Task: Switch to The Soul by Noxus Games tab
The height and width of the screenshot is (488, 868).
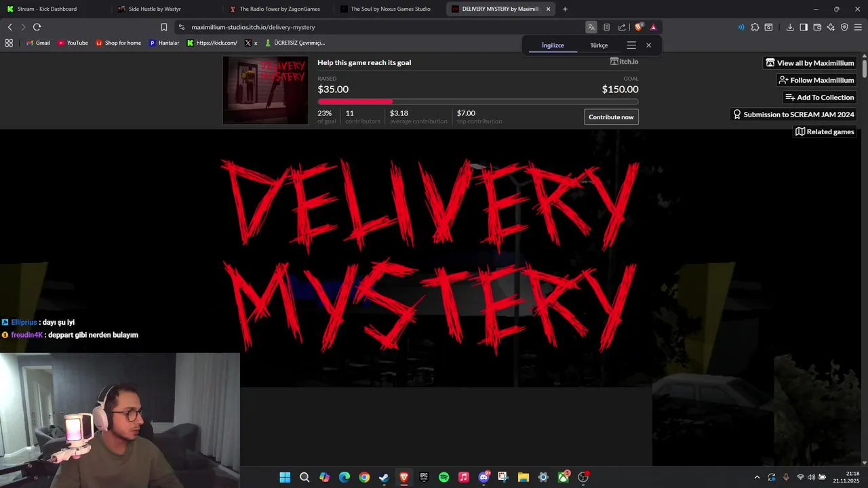Action: click(x=388, y=9)
